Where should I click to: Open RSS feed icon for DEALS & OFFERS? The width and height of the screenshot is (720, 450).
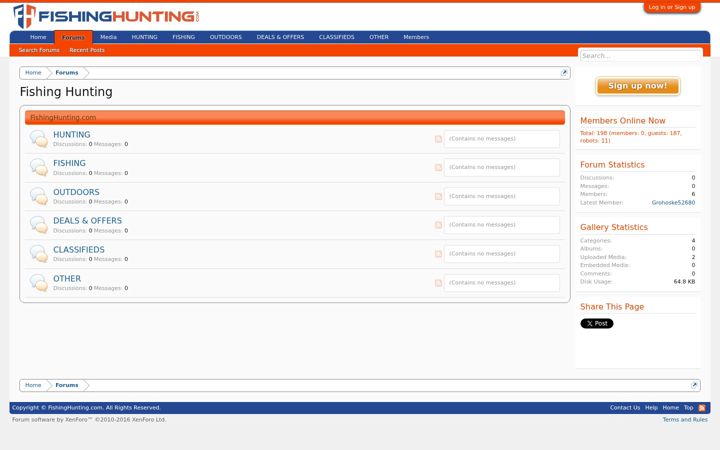439,225
